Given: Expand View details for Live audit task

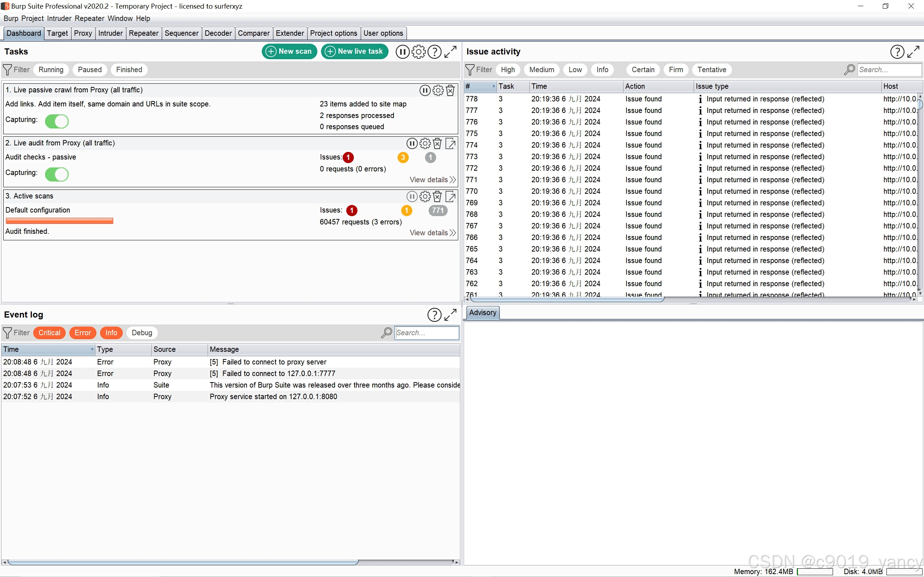Looking at the screenshot, I should 433,180.
